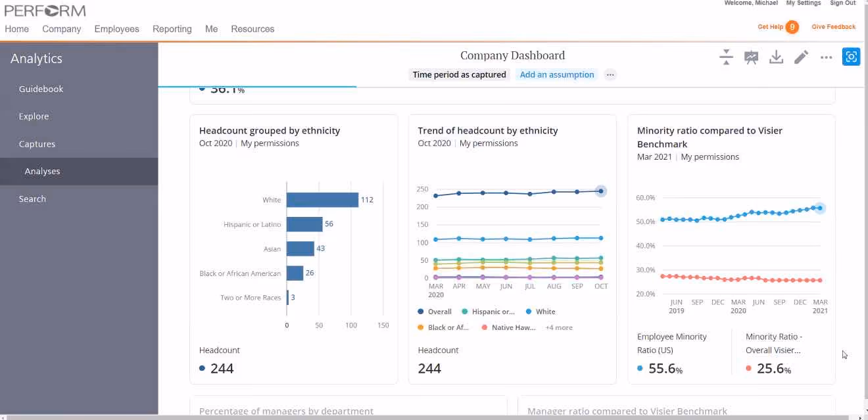Click the Two or More Races bar
868x420 pixels.
pyautogui.click(x=287, y=297)
